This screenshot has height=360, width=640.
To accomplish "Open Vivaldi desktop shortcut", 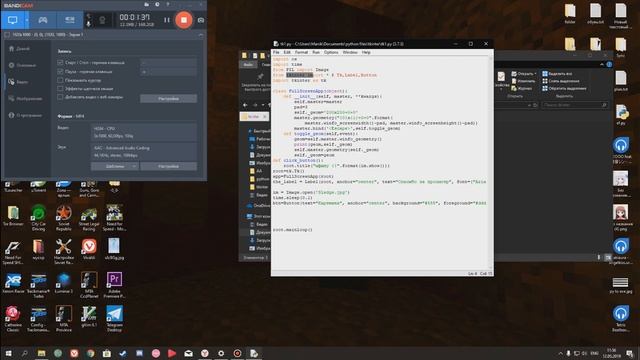I will (89, 249).
